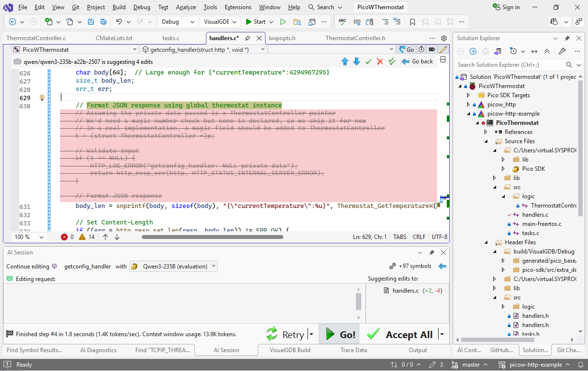Click the Save All toolbar icon
588x371 pixels.
(103, 22)
